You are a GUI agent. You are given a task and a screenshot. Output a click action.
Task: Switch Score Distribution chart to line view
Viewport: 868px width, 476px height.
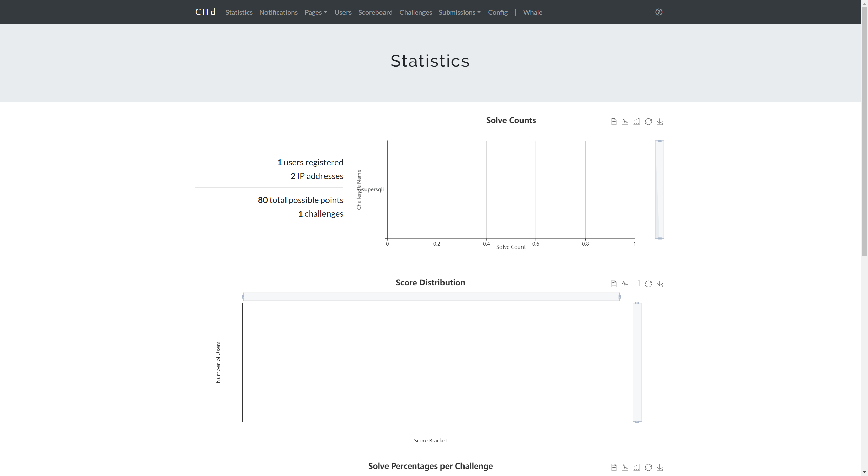pyautogui.click(x=625, y=284)
